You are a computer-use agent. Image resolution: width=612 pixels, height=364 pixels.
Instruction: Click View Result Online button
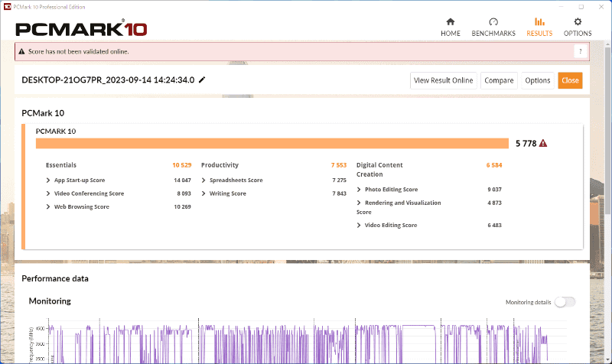click(444, 80)
